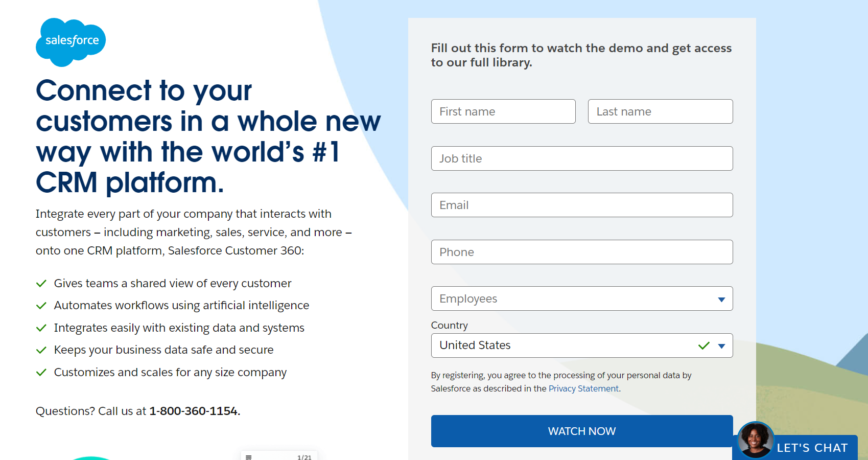Screen dimensions: 868x460
Task: Click the 'Connect to your customers' headline
Action: [x=208, y=136]
